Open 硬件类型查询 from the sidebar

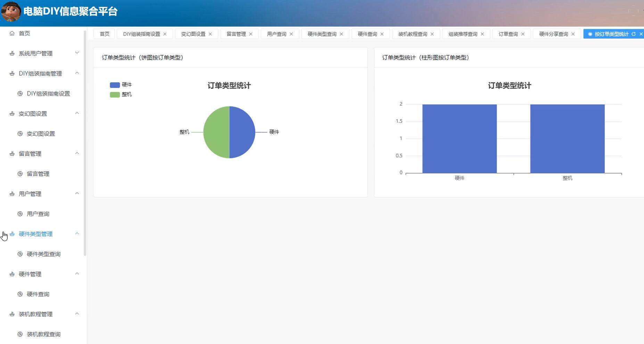[42, 254]
